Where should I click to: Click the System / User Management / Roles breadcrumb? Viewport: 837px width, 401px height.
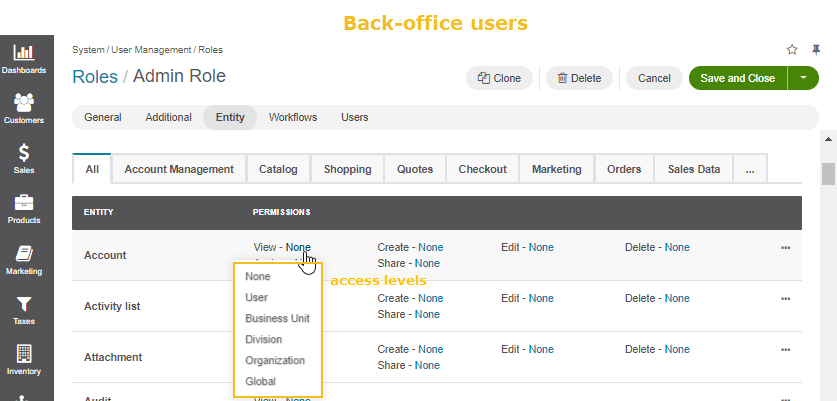coord(147,50)
